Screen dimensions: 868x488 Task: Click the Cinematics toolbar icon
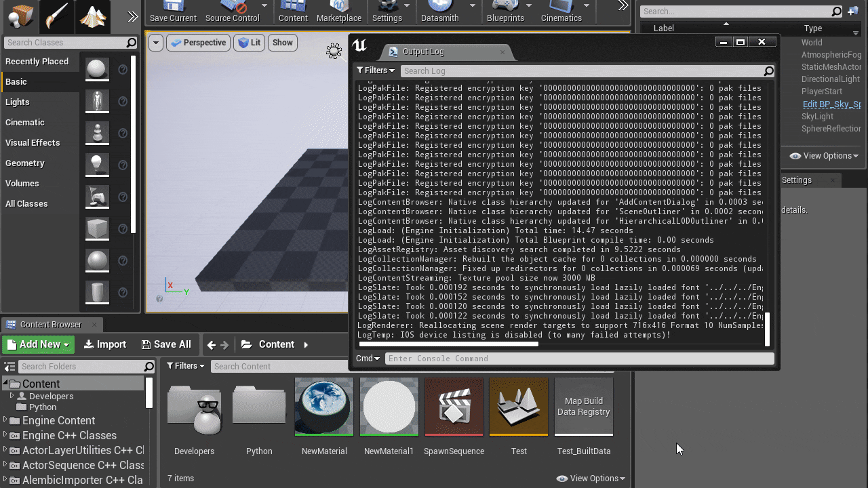click(x=561, y=12)
